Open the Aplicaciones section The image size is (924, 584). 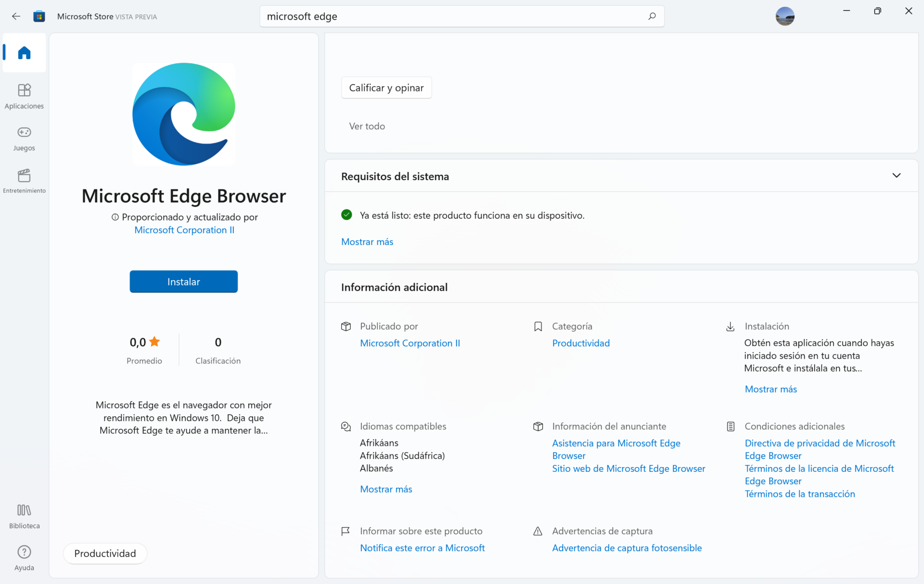(24, 96)
